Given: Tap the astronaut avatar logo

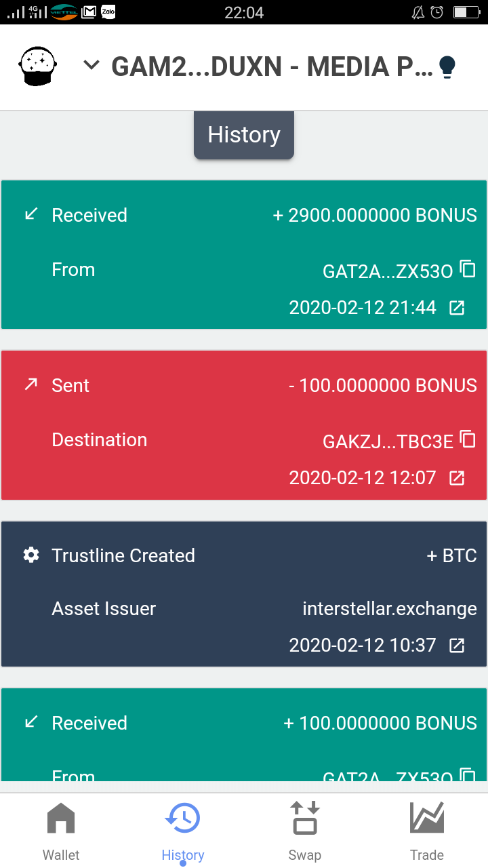Looking at the screenshot, I should pyautogui.click(x=38, y=66).
